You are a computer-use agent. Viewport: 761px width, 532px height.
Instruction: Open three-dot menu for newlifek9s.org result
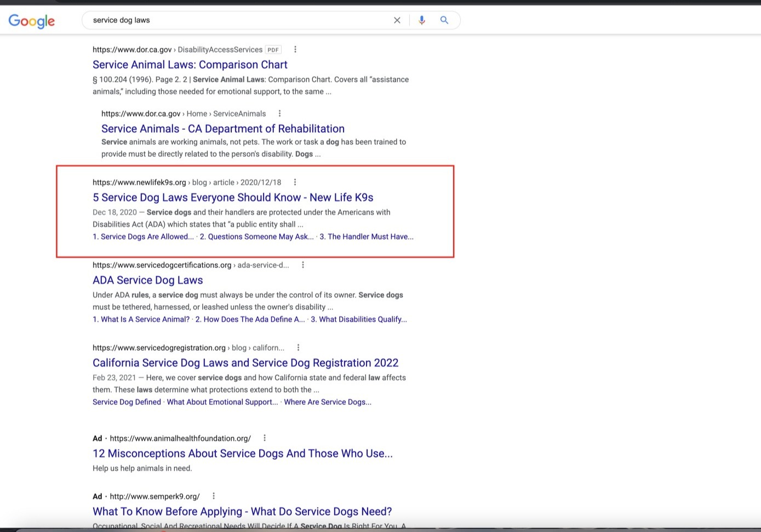point(295,182)
